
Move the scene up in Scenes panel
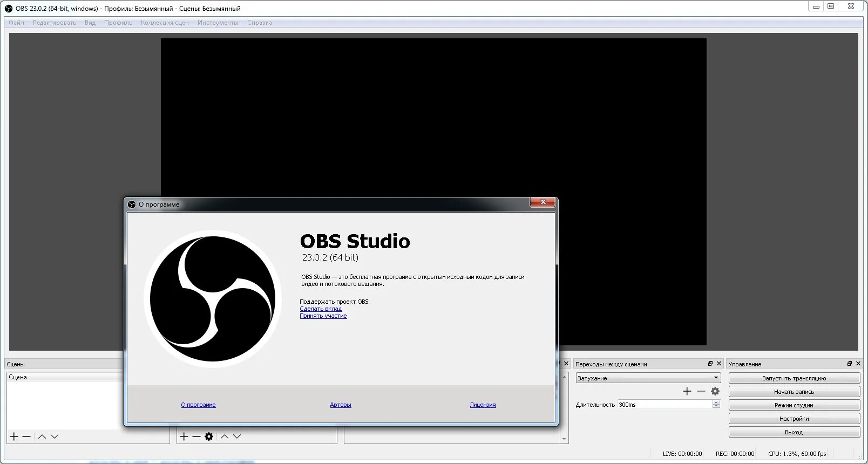pos(42,436)
